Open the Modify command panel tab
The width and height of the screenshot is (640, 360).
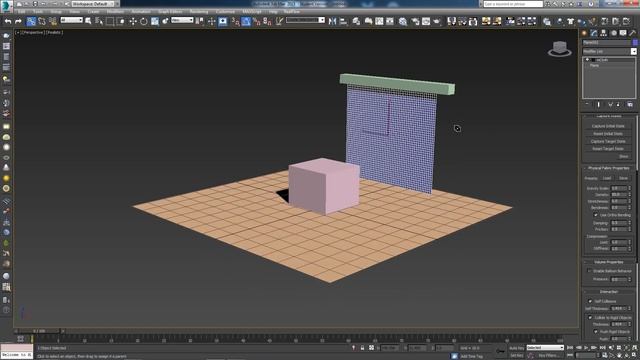(x=594, y=33)
